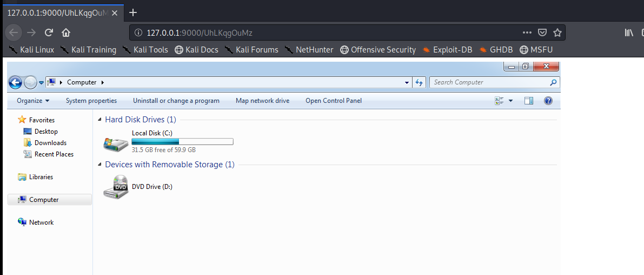
Task: Expand the address bar history dropdown
Action: point(407,82)
